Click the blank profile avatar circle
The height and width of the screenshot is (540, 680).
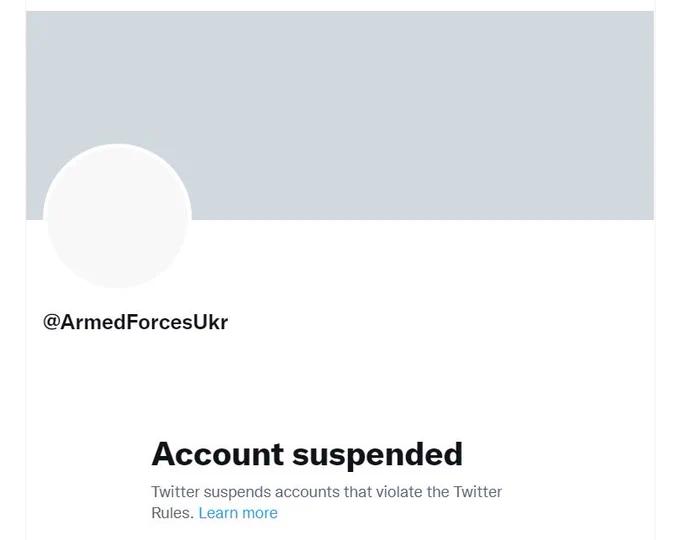[117, 216]
